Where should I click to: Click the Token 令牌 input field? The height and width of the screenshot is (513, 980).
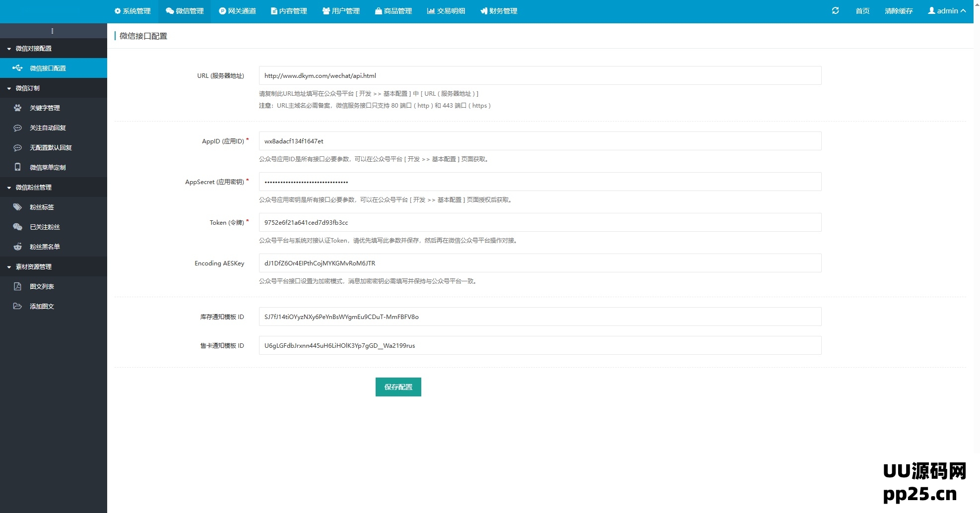[540, 222]
